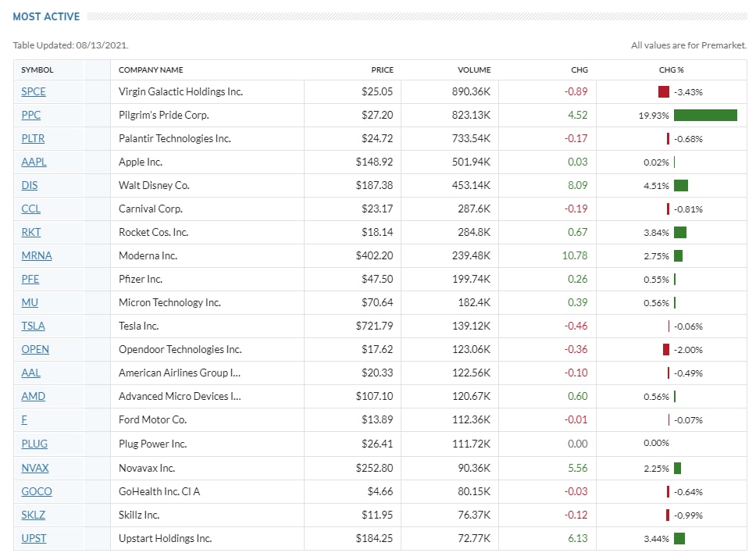The image size is (756, 560).
Task: Click Carnival Corp. price $23.17
Action: coord(377,209)
